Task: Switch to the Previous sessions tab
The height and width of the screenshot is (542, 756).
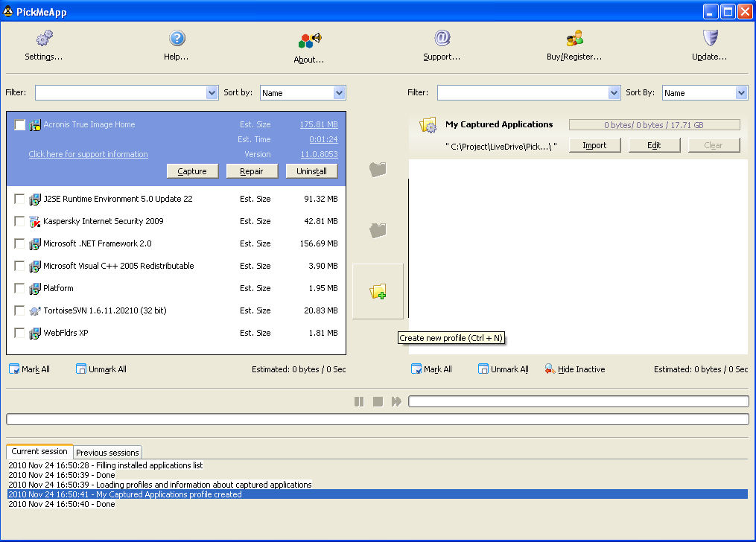Action: pyautogui.click(x=107, y=453)
